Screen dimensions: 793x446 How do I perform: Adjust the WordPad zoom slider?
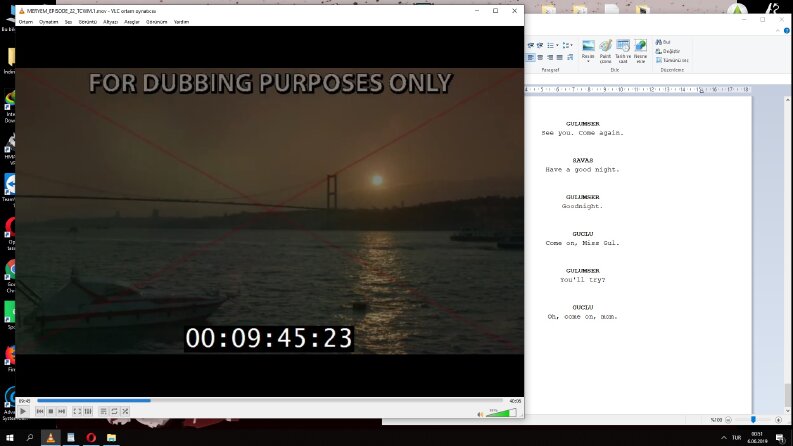[753, 420]
